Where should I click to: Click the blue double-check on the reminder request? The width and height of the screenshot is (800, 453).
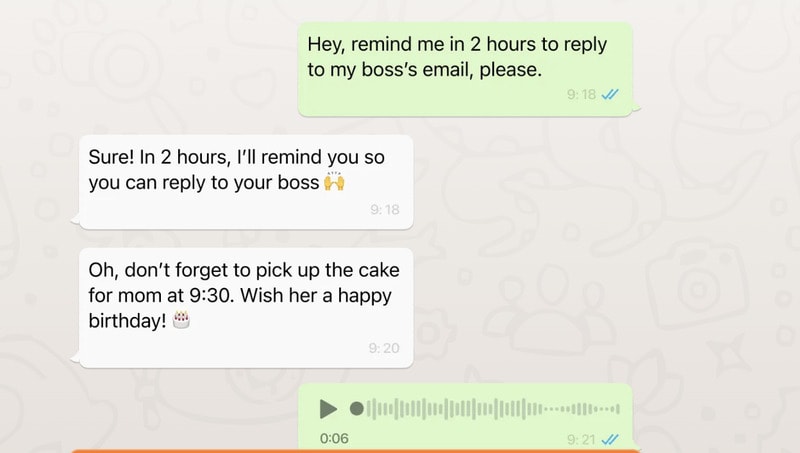[x=610, y=94]
